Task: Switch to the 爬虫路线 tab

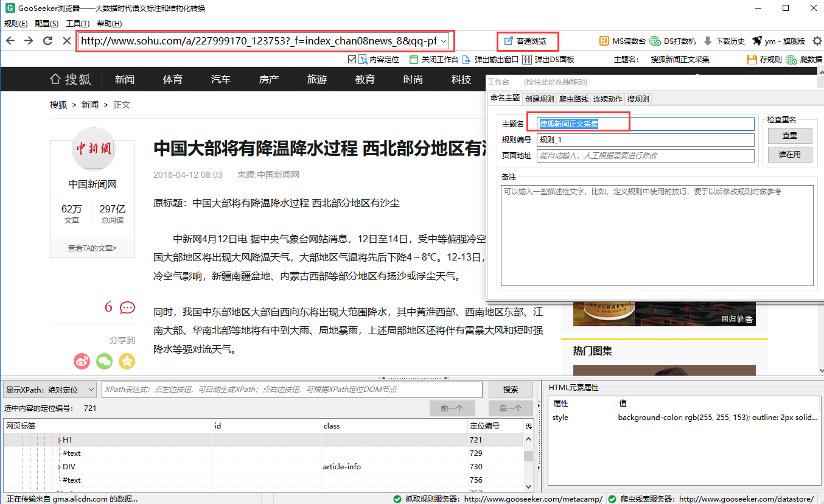Action: (x=574, y=99)
